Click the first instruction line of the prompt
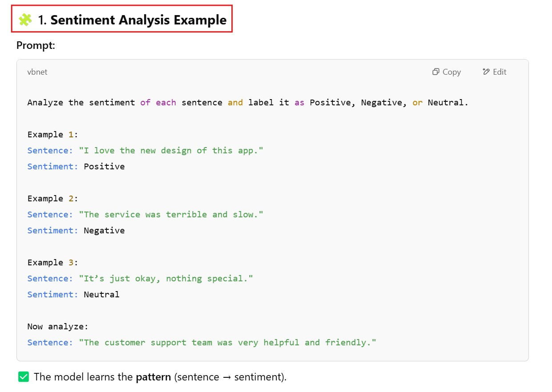The height and width of the screenshot is (392, 552). pos(247,102)
